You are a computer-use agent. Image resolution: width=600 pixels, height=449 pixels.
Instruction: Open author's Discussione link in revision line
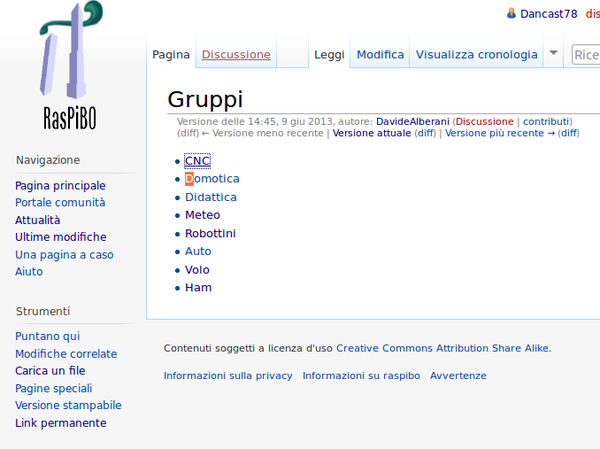pyautogui.click(x=484, y=121)
